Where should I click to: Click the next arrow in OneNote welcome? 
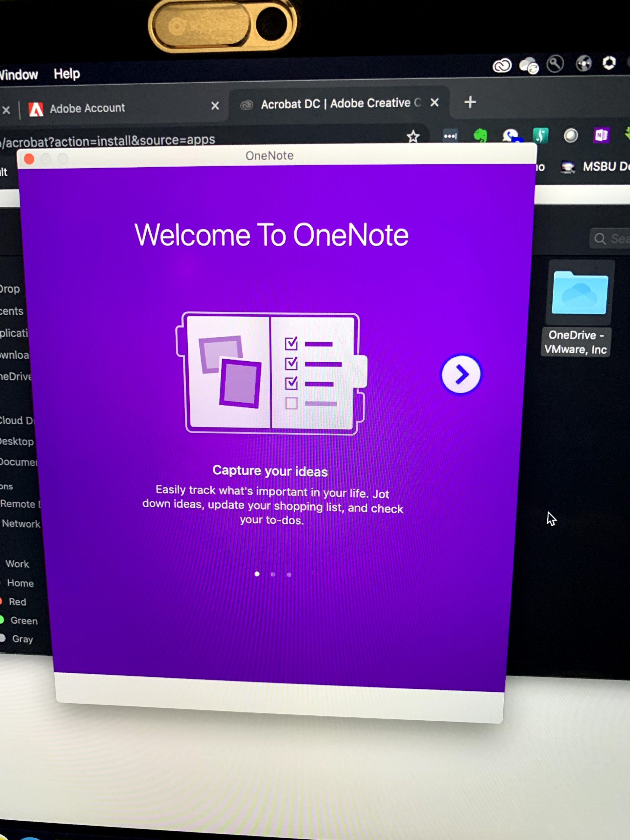pos(461,374)
